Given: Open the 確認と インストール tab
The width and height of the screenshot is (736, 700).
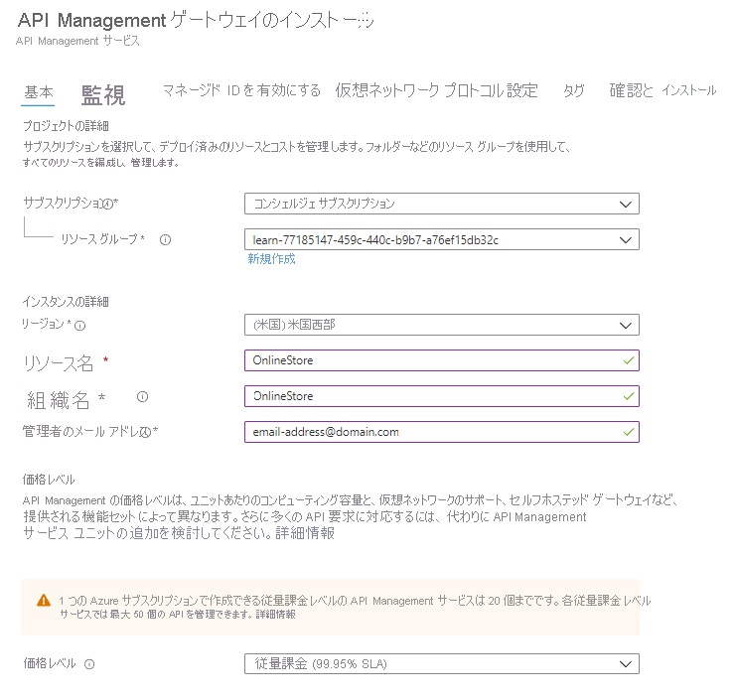Looking at the screenshot, I should point(662,90).
